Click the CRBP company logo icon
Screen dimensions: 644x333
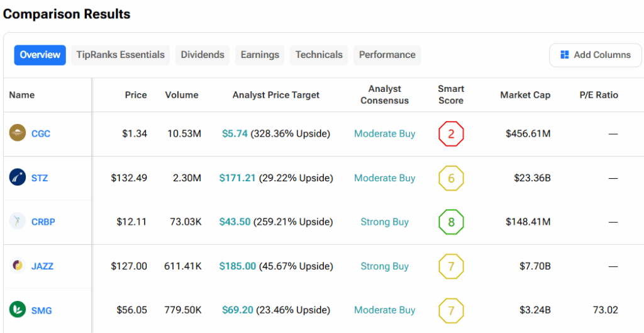pyautogui.click(x=18, y=222)
